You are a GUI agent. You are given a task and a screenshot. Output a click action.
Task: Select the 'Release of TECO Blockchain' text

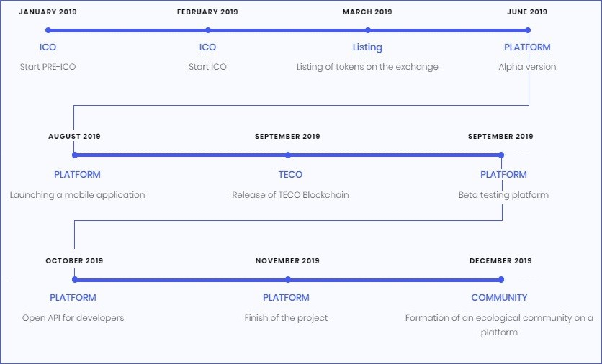(290, 195)
